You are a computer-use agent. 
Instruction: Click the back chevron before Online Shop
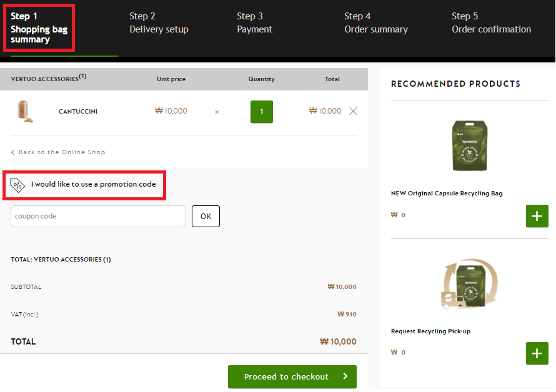[x=12, y=152]
